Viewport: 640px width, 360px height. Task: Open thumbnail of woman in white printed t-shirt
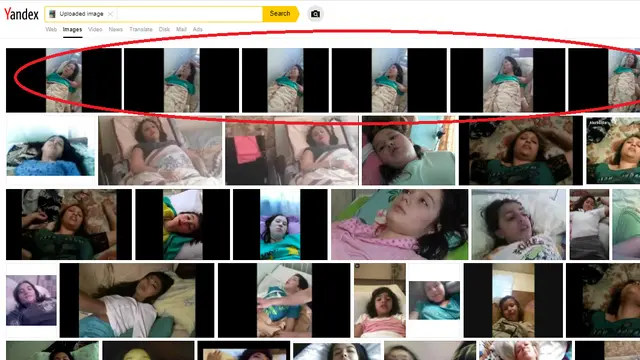coord(519,224)
